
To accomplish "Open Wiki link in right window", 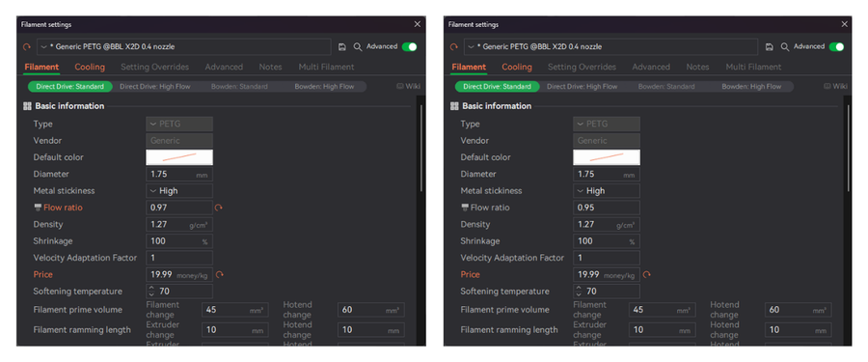I will point(836,87).
